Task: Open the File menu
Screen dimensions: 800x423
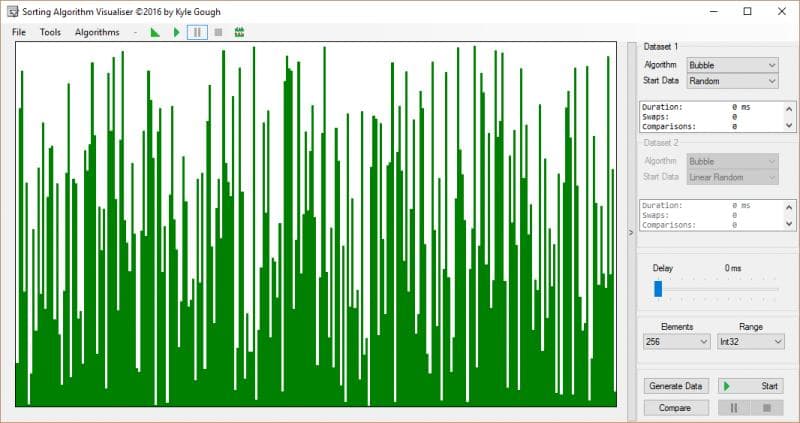Action: point(19,32)
